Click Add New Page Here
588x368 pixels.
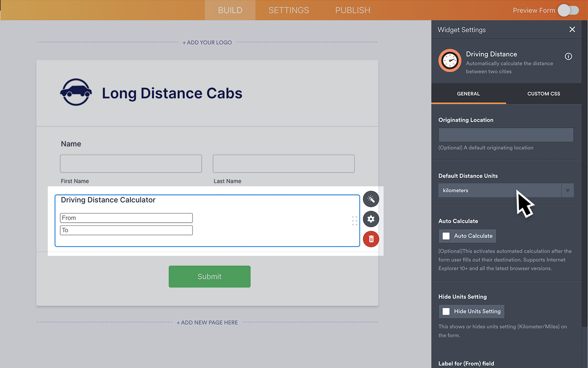(207, 322)
